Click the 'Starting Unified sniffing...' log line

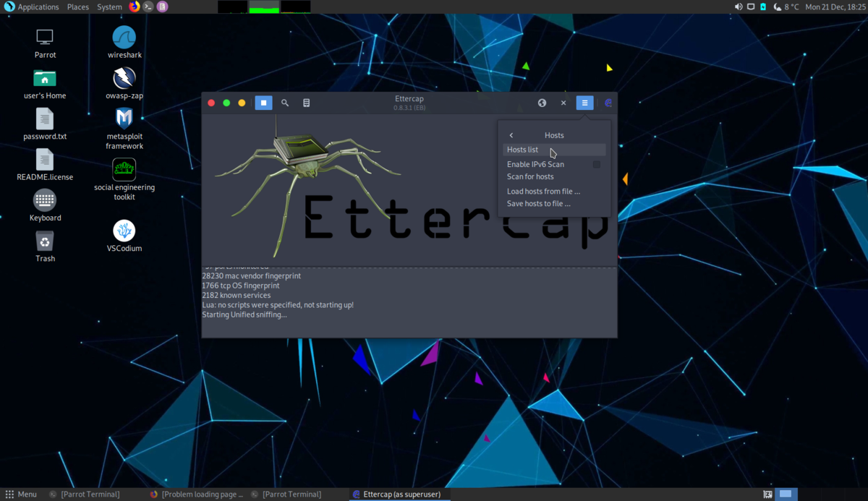click(244, 314)
